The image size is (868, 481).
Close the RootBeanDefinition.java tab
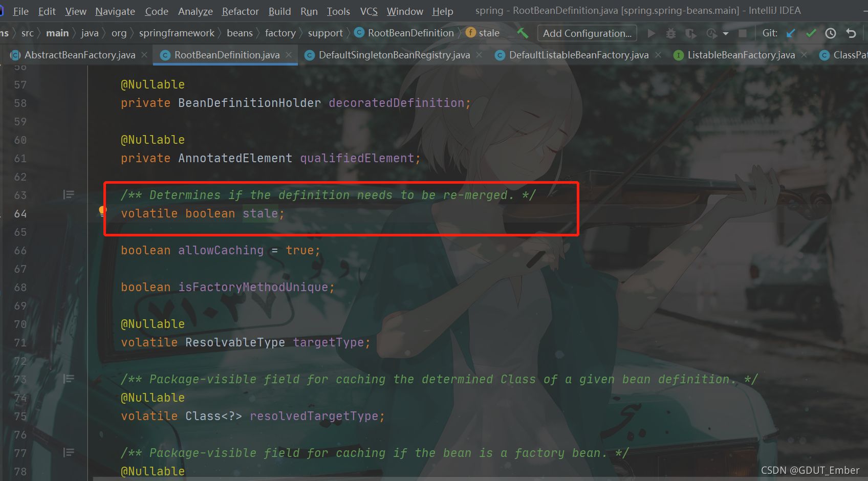tap(289, 55)
